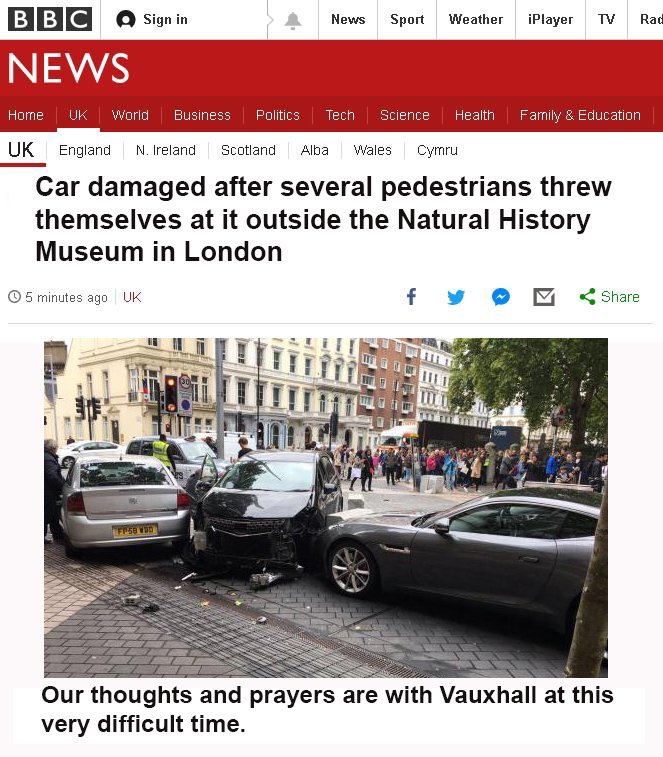Open the notifications bell icon
The image size is (663, 757).
(293, 20)
